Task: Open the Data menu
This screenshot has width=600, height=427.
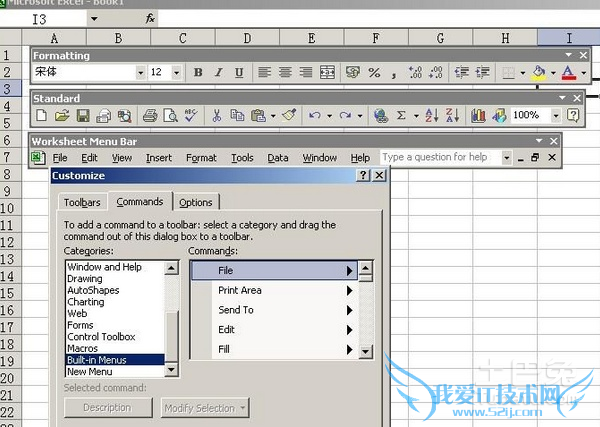Action: (x=278, y=158)
